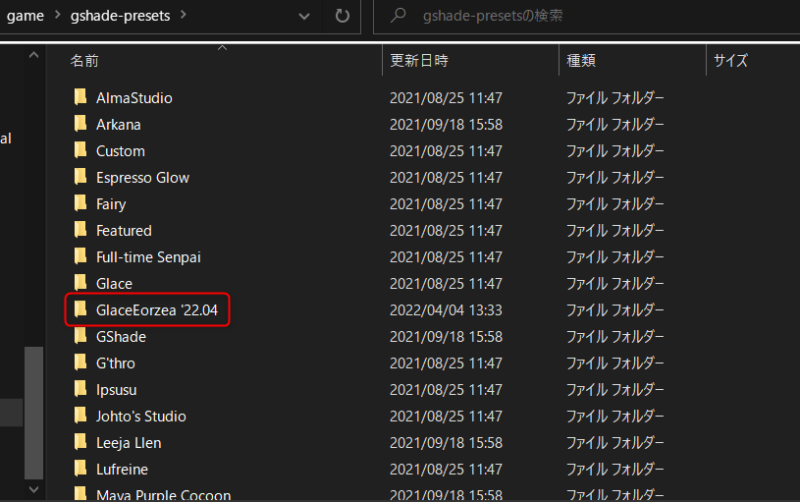Expand the chevron after game breadcrumb
The height and width of the screenshot is (502, 800).
pyautogui.click(x=58, y=15)
